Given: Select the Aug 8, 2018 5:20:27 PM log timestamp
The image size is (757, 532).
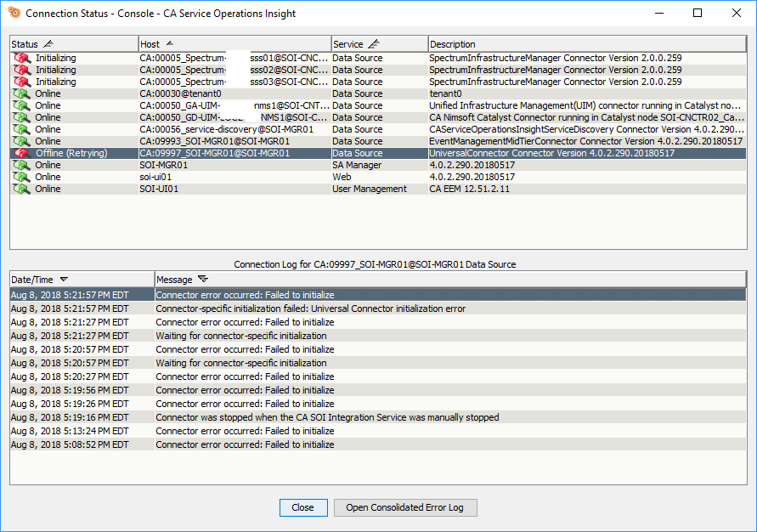Looking at the screenshot, I should [70, 376].
